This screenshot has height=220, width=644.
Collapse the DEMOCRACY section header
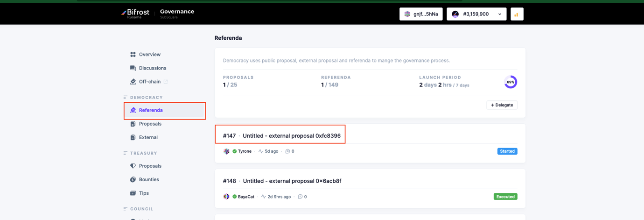[143, 97]
